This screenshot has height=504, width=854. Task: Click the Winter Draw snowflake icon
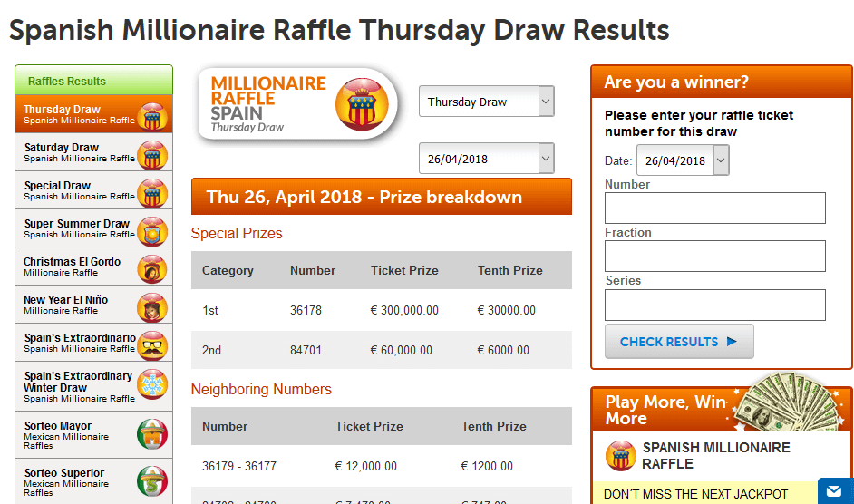[x=152, y=384]
